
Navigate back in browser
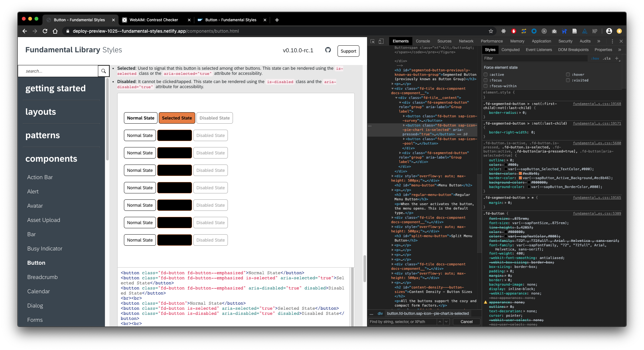click(25, 31)
